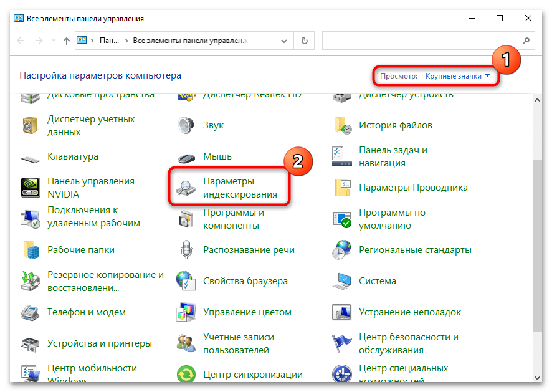Open the Sound (Звук) speaker icon
The height and width of the screenshot is (392, 552).
point(187,125)
